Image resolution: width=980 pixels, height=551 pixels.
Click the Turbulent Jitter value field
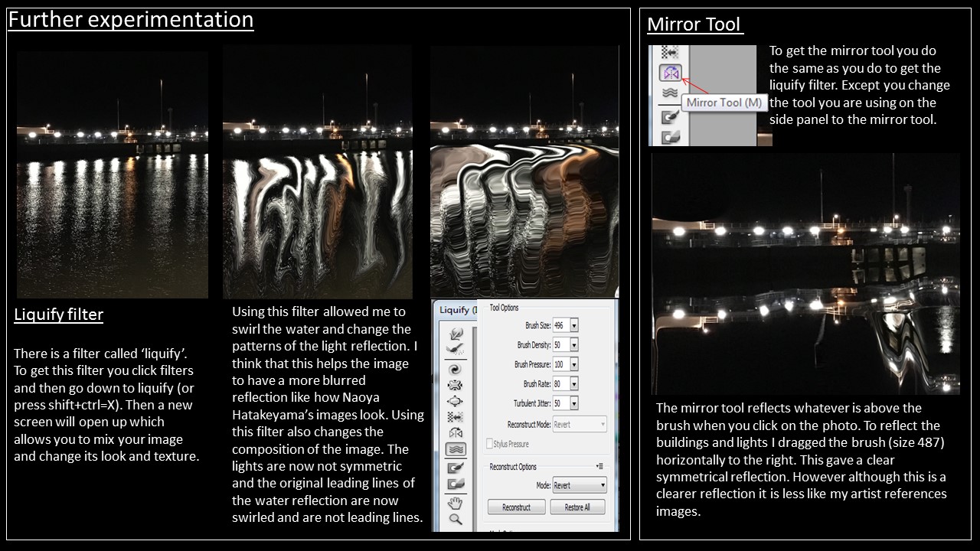click(561, 403)
